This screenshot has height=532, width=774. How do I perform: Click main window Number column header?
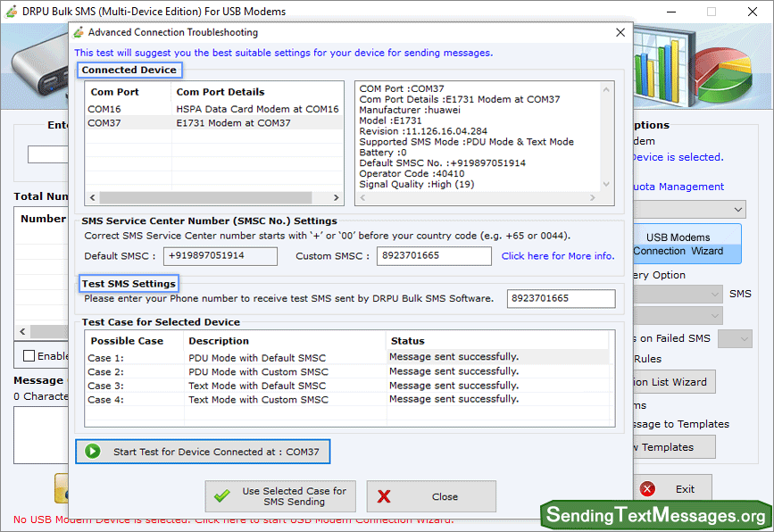point(43,219)
